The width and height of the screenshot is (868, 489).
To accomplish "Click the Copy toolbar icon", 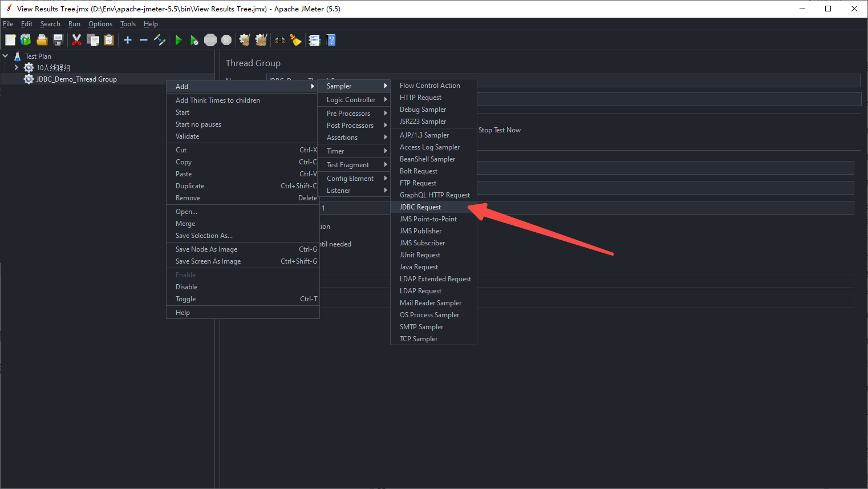I will (93, 40).
